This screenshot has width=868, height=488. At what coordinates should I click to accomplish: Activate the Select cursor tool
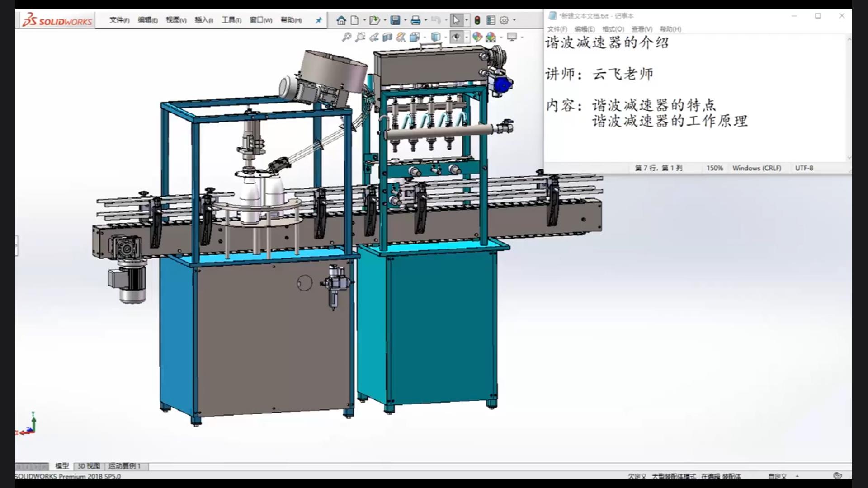pyautogui.click(x=456, y=20)
